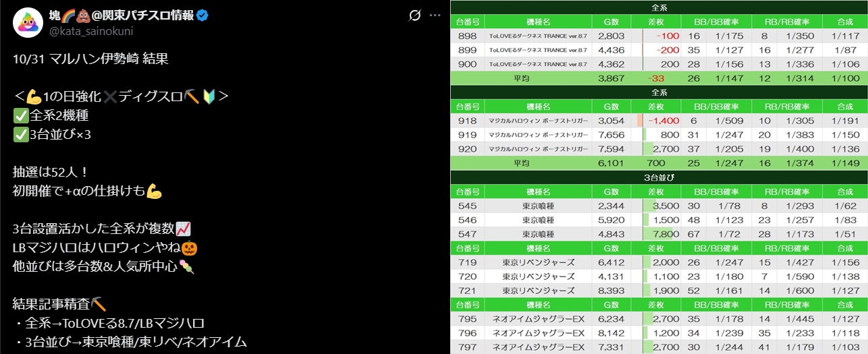Click the RB rate 1/600

pyautogui.click(x=800, y=291)
